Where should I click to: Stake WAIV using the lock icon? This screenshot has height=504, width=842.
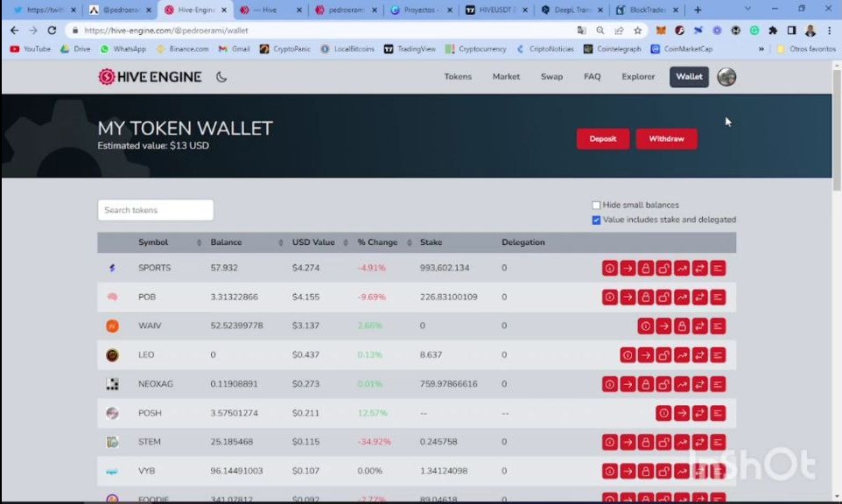click(x=682, y=325)
